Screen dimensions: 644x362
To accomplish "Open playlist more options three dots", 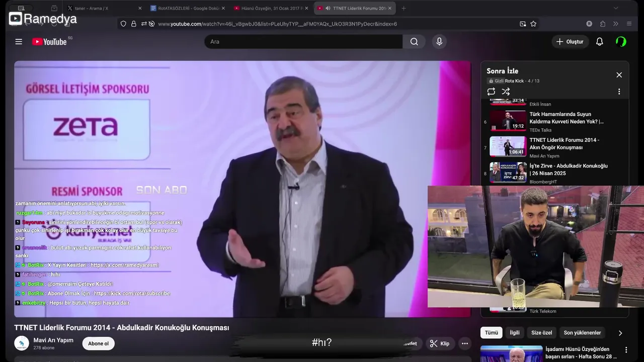I will [x=619, y=92].
